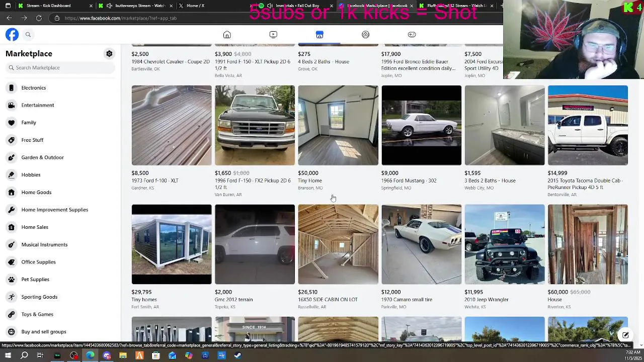The height and width of the screenshot is (362, 644).
Task: Switch to Stream - Kick Dashboard tab
Action: click(55, 6)
